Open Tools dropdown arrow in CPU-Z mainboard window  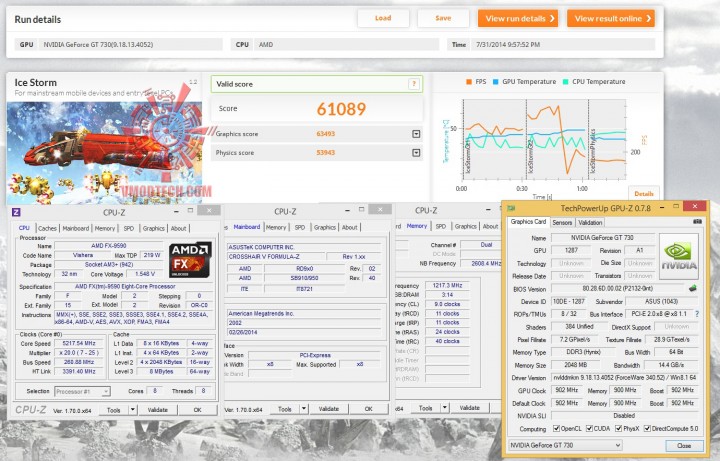click(x=304, y=409)
